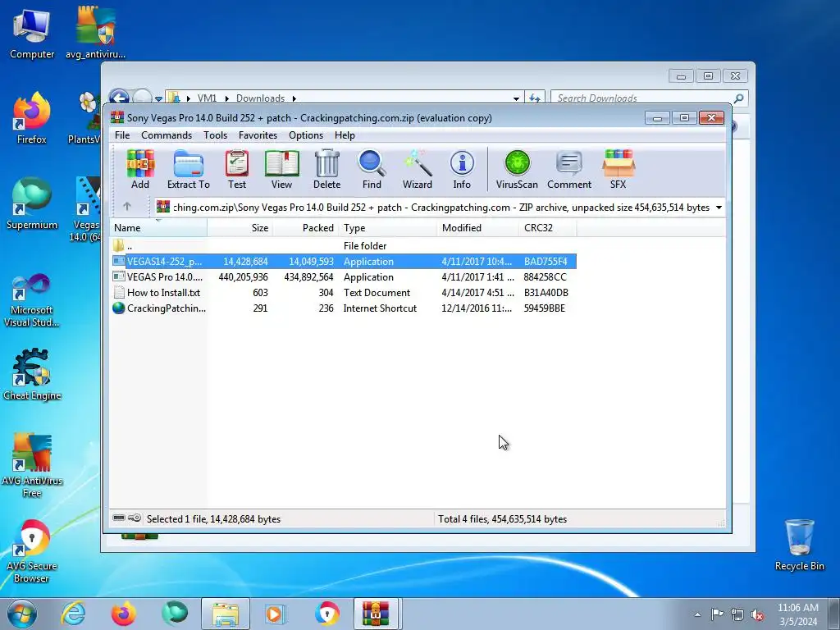
Task: Click the Microsoft Visual Studio desktop icon
Action: tap(32, 300)
